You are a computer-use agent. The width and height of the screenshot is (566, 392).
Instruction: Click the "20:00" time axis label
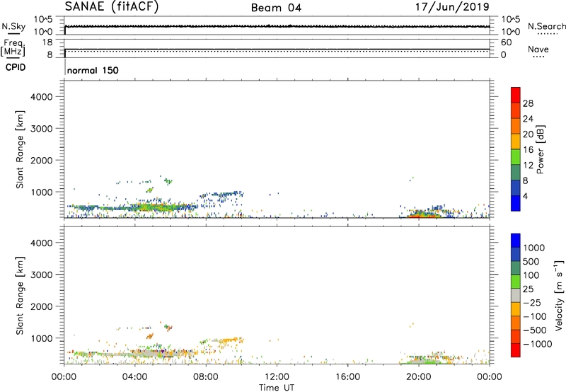(418, 377)
